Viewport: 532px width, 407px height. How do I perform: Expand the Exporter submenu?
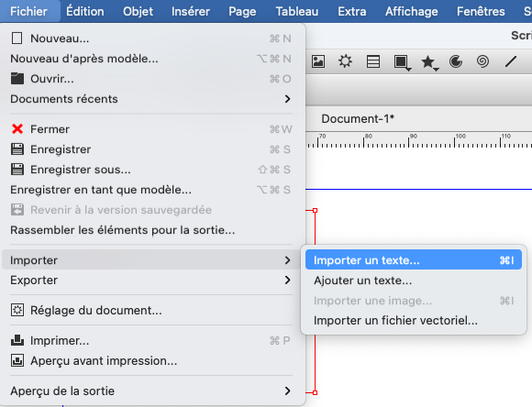(151, 280)
